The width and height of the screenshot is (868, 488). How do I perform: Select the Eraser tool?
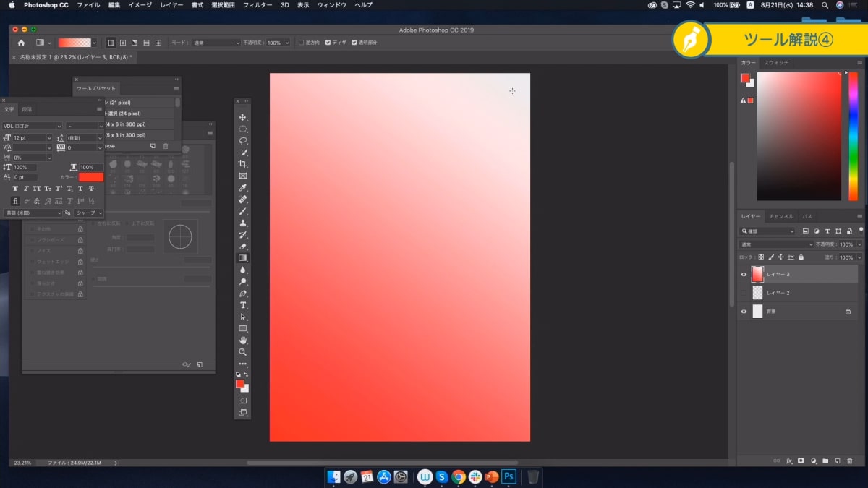coord(243,247)
